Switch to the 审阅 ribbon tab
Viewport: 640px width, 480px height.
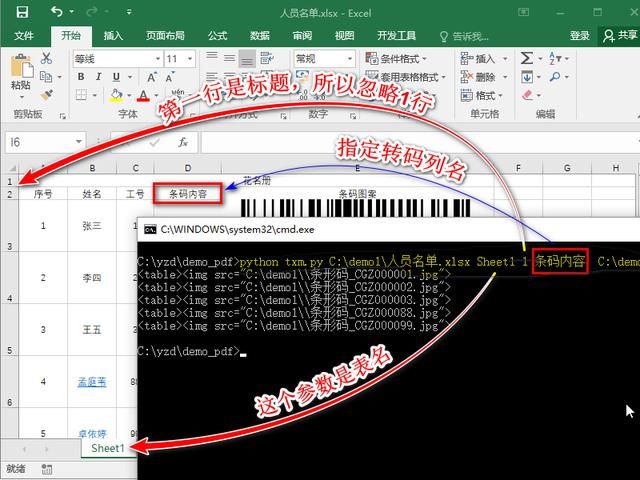[x=302, y=36]
